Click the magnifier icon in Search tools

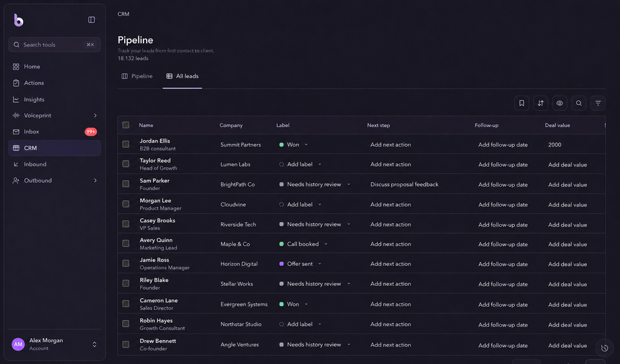(16, 45)
